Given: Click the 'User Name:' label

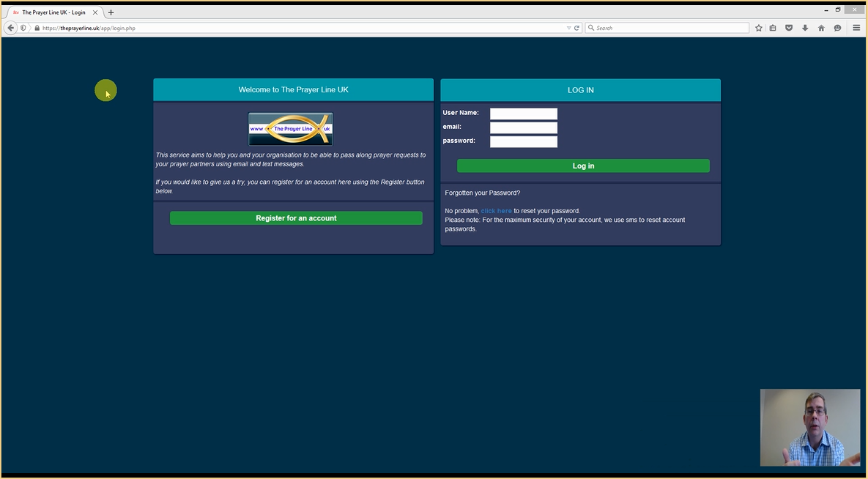Looking at the screenshot, I should coord(461,112).
